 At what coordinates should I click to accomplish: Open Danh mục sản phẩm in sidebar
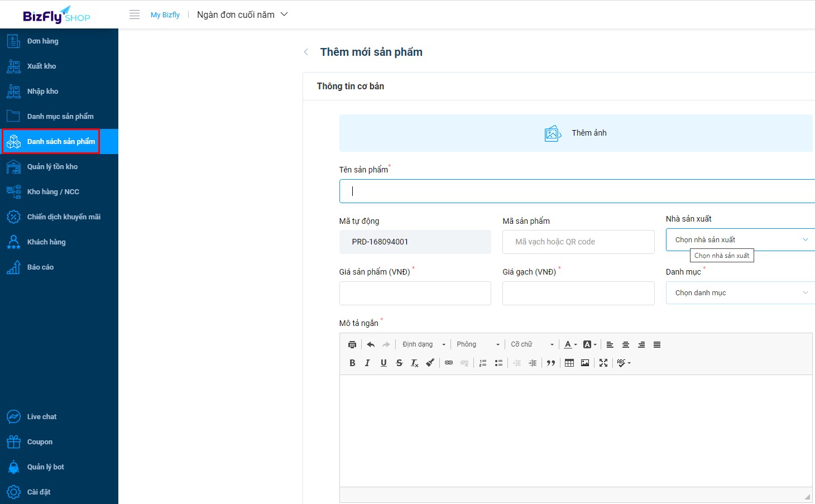[59, 116]
